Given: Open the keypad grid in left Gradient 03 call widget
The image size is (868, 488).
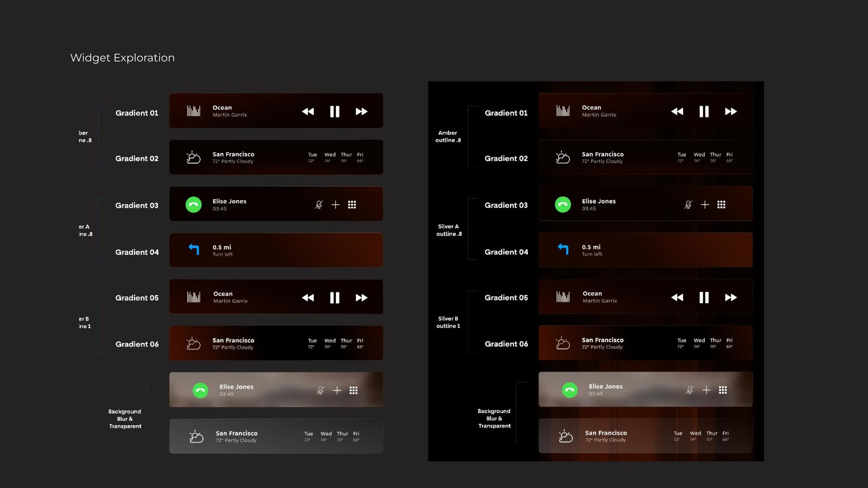Looking at the screenshot, I should 352,205.
